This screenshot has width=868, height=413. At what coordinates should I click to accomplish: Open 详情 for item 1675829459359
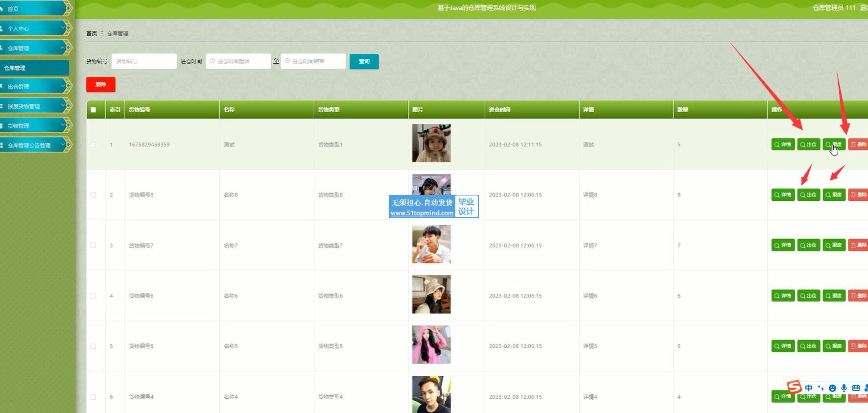tap(783, 145)
